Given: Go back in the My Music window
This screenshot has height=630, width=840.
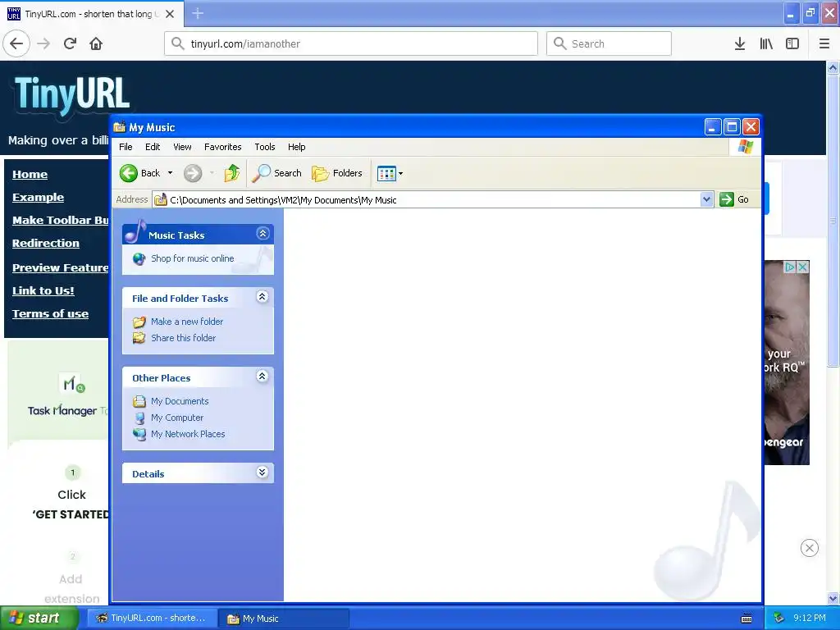Looking at the screenshot, I should pyautogui.click(x=139, y=173).
